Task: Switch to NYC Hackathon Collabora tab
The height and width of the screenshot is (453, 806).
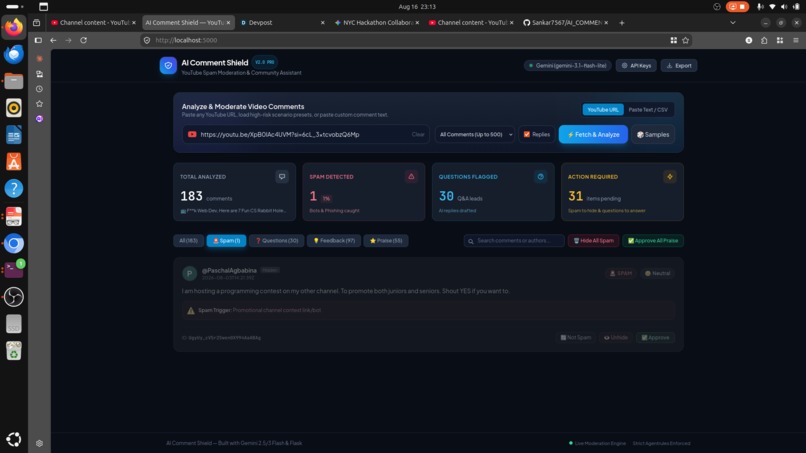Action: click(377, 23)
